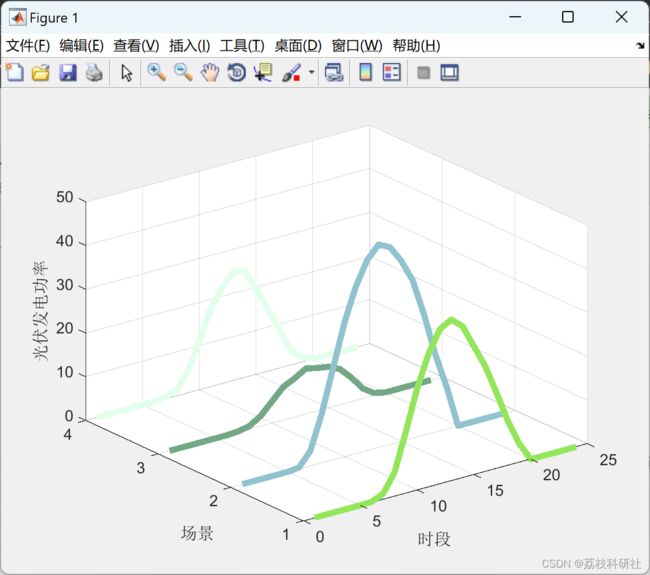
Task: Dock the figure using the corner arrow
Action: (640, 46)
